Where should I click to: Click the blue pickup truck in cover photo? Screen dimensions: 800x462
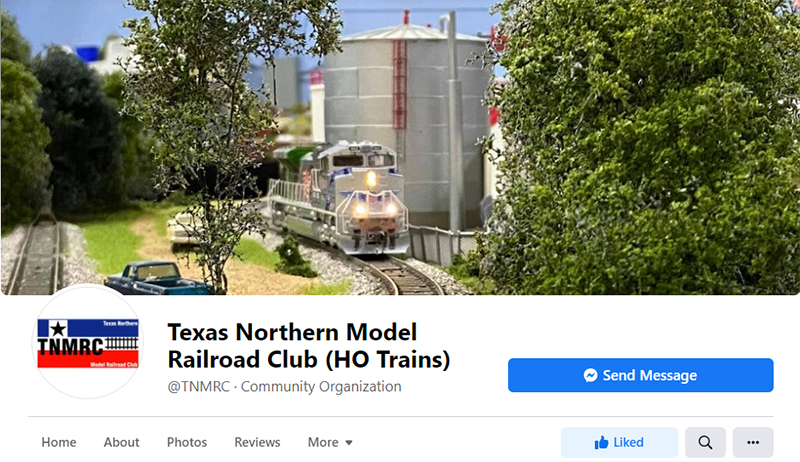157,278
